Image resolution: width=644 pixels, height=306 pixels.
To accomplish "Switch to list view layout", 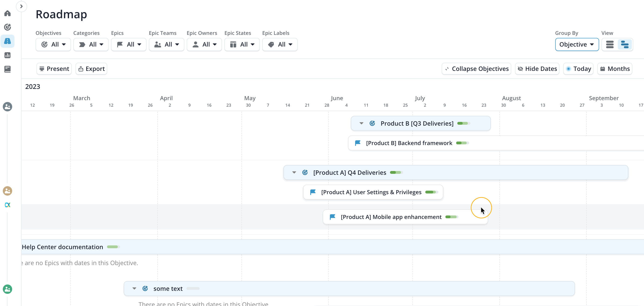I will point(609,44).
